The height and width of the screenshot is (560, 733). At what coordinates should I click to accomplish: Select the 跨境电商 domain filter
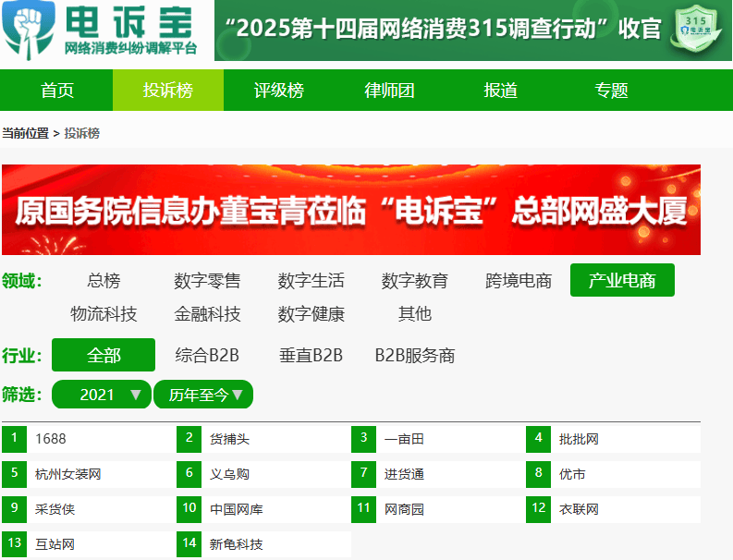[x=519, y=281]
